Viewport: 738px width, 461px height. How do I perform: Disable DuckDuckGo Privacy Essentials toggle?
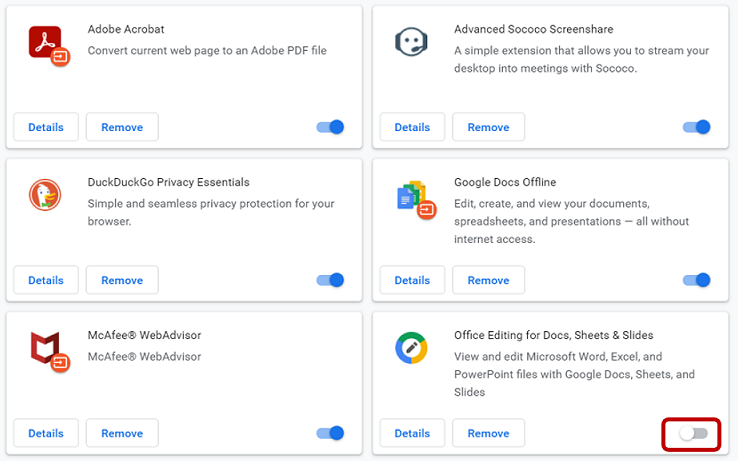[x=330, y=280]
